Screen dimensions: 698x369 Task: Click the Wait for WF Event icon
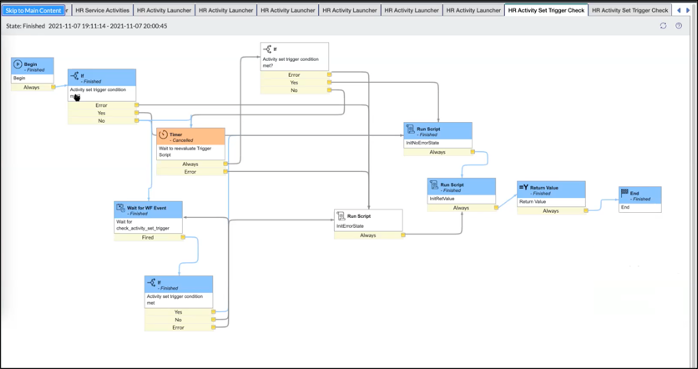coord(120,208)
